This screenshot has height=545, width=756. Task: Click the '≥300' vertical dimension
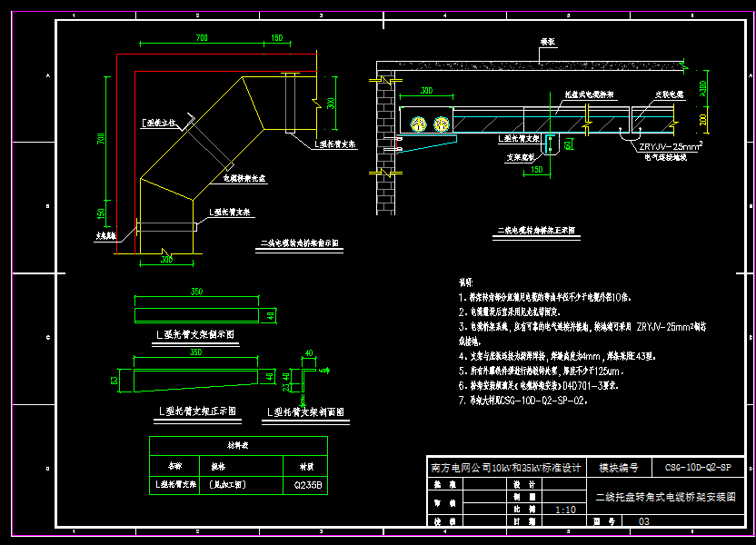point(703,88)
